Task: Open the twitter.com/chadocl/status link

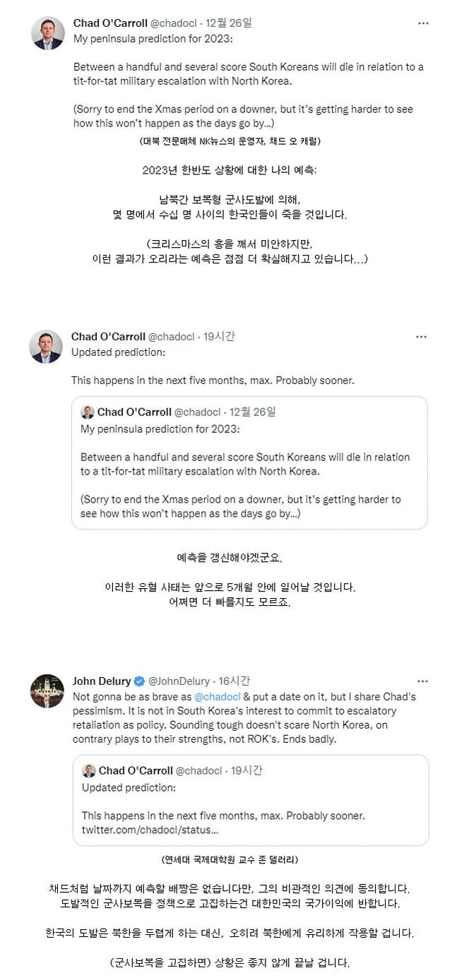Action: click(150, 830)
